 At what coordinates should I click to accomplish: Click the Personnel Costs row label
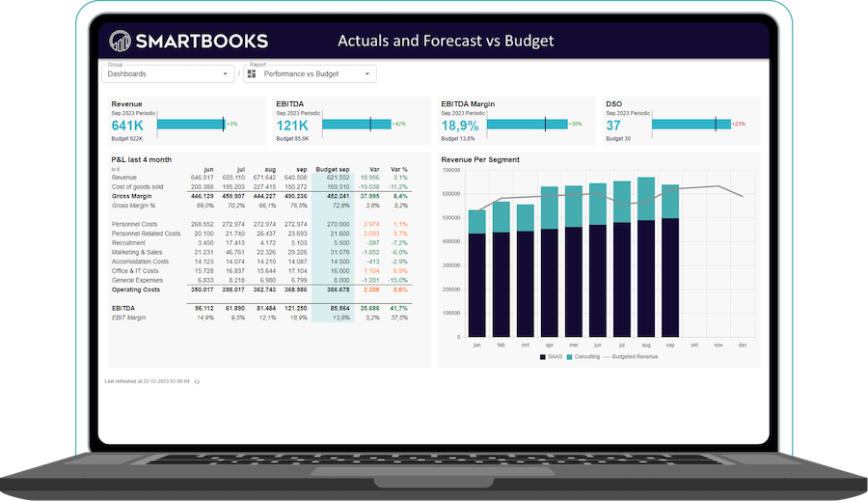click(x=133, y=224)
